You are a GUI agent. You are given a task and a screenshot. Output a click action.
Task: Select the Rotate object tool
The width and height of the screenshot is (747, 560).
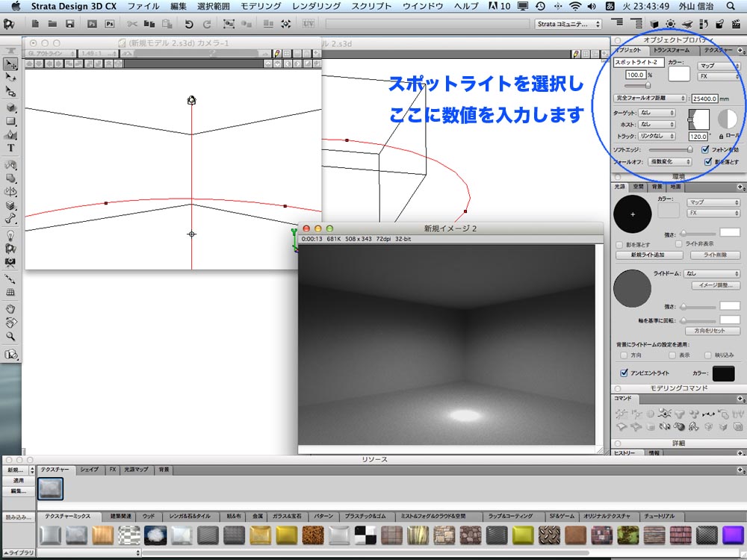point(10,77)
